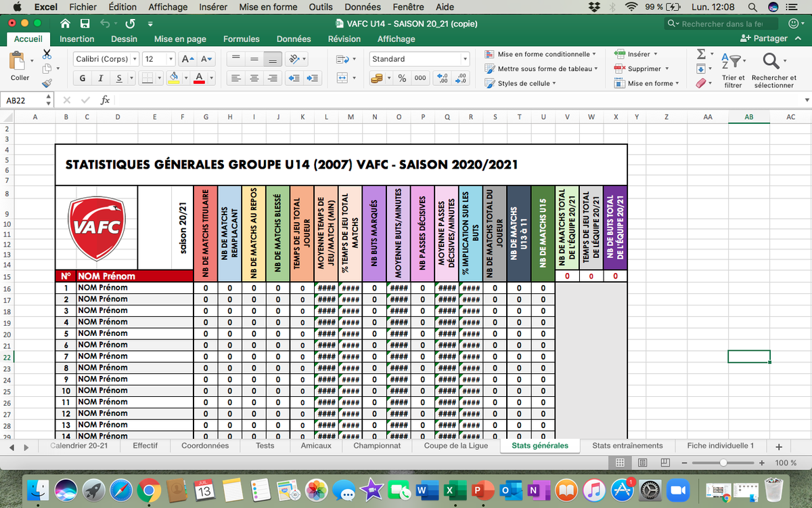Screen dimensions: 812x508
Task: Select the Championnat sheet tab
Action: [377, 446]
